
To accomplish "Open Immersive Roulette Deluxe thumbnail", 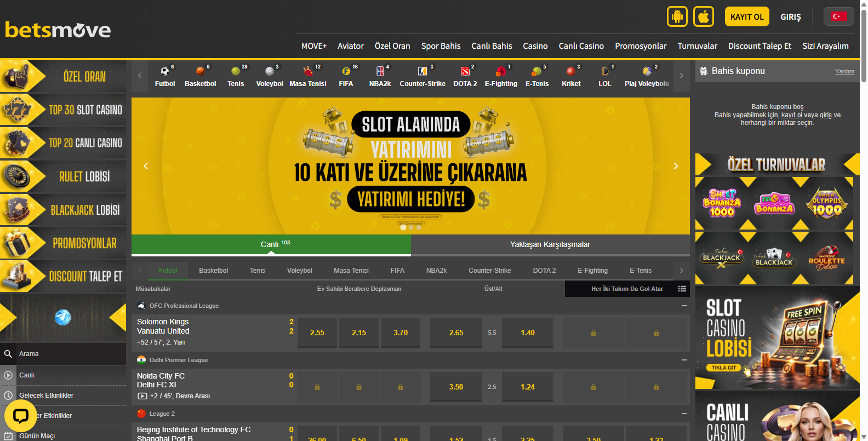I will point(827,257).
